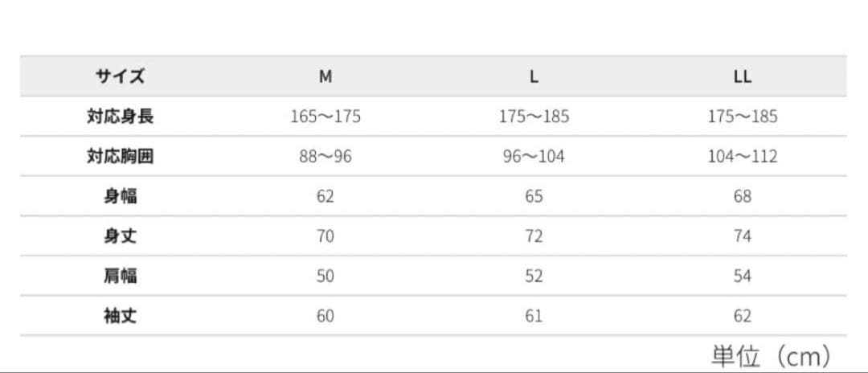Click shoulder width value 54

pos(743,277)
